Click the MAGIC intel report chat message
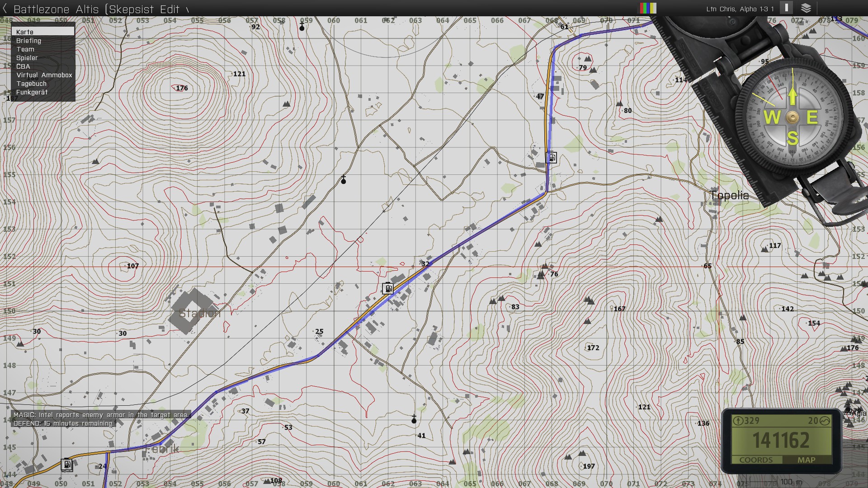 (x=101, y=415)
